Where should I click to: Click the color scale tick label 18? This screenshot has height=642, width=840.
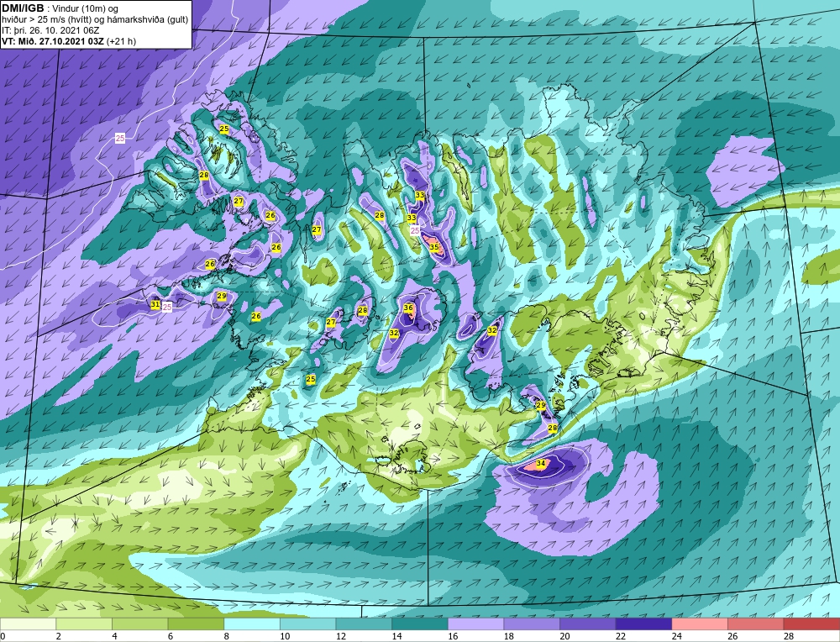(508, 636)
